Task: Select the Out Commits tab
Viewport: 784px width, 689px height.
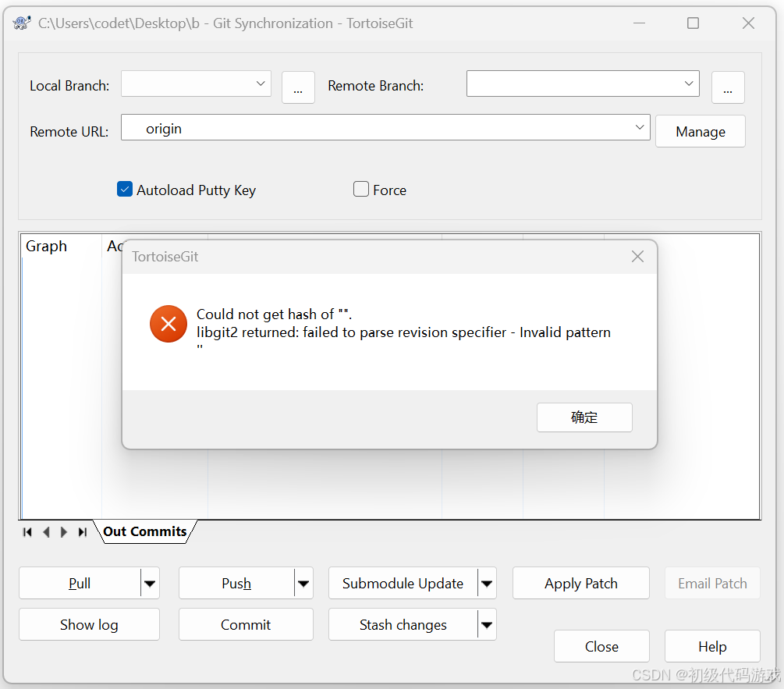Action: [x=145, y=531]
